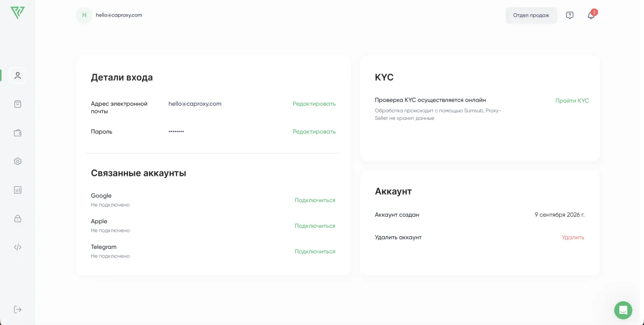This screenshot has width=644, height=325.
Task: Click the H avatar circle
Action: [x=84, y=15]
